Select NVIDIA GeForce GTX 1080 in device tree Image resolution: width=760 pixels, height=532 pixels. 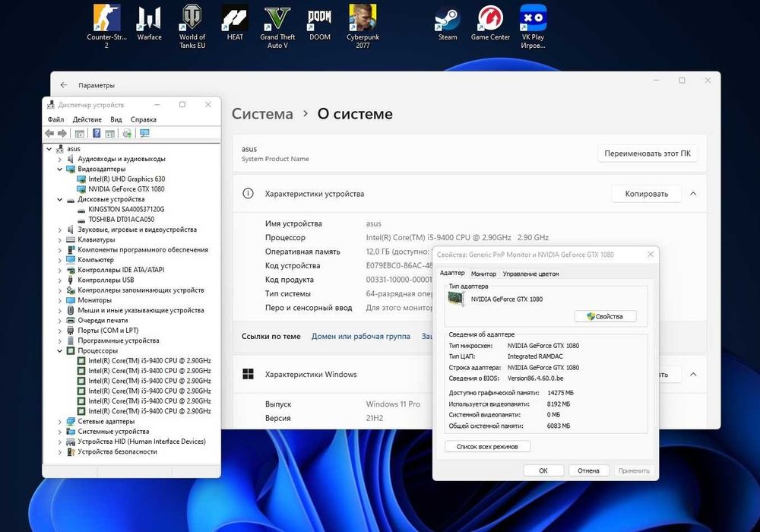[x=126, y=189]
